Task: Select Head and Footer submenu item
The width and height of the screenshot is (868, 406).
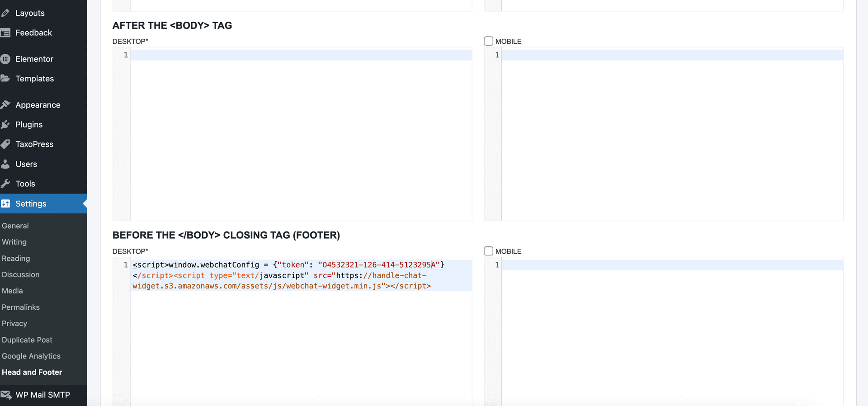Action: click(32, 372)
